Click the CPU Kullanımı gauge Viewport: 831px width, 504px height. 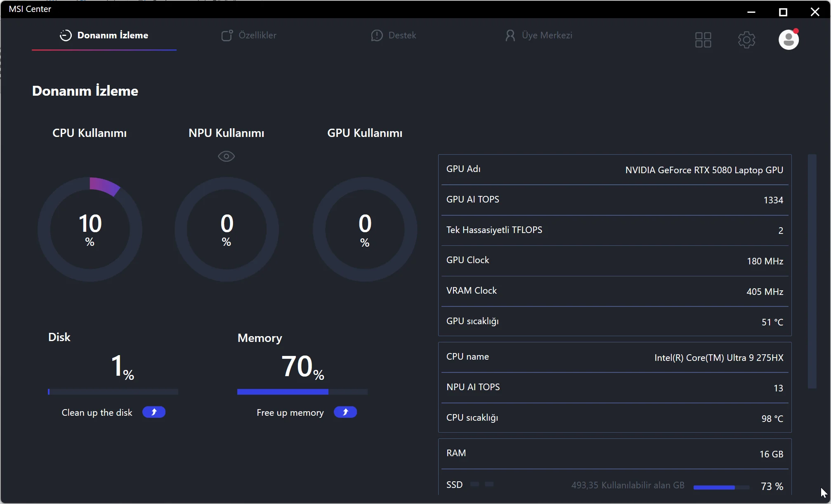(90, 229)
